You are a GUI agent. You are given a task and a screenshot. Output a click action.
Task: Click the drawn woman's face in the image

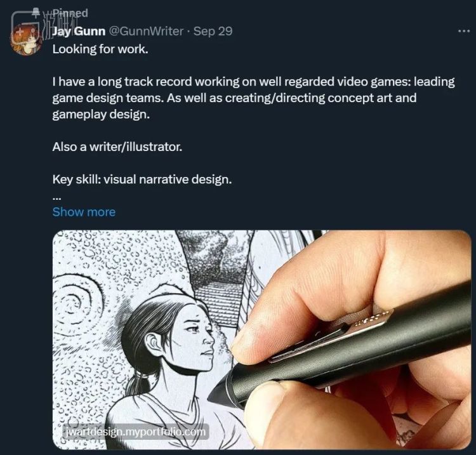[199, 336]
